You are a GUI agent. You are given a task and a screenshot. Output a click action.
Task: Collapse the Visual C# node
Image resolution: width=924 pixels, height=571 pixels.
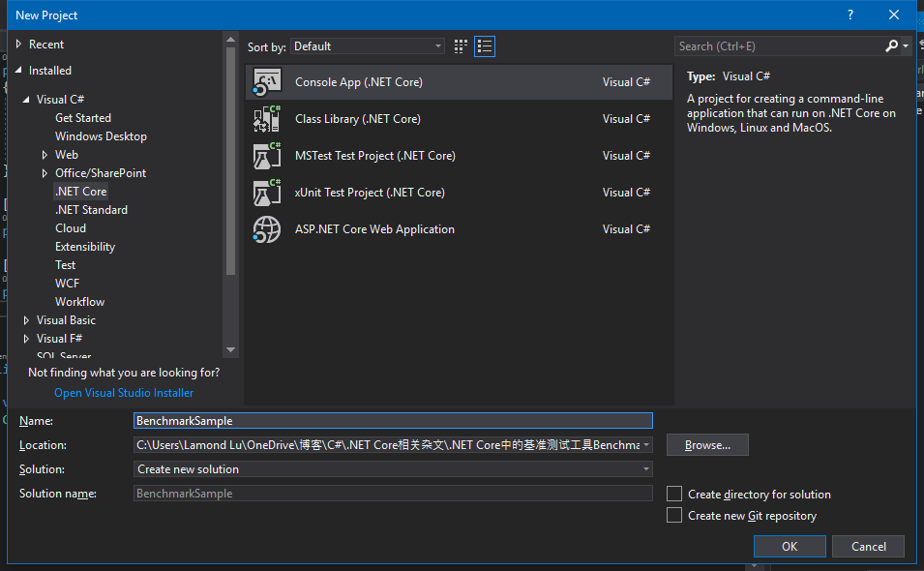point(26,100)
